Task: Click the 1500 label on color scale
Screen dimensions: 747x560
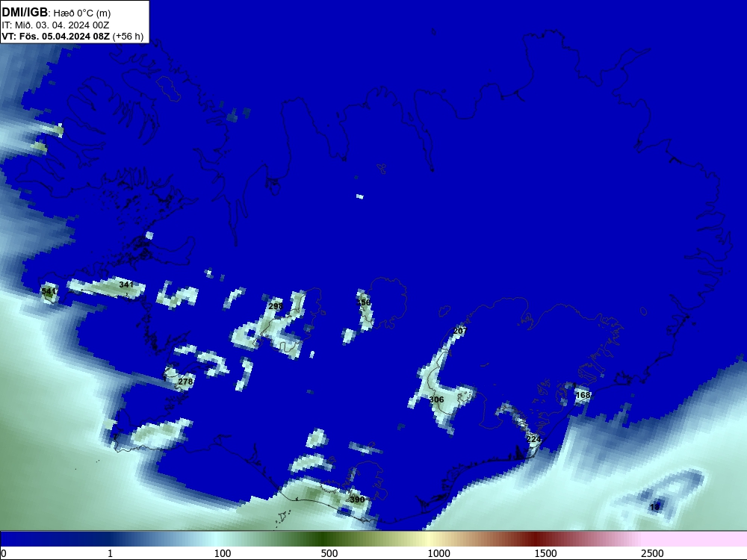Action: tap(545, 553)
